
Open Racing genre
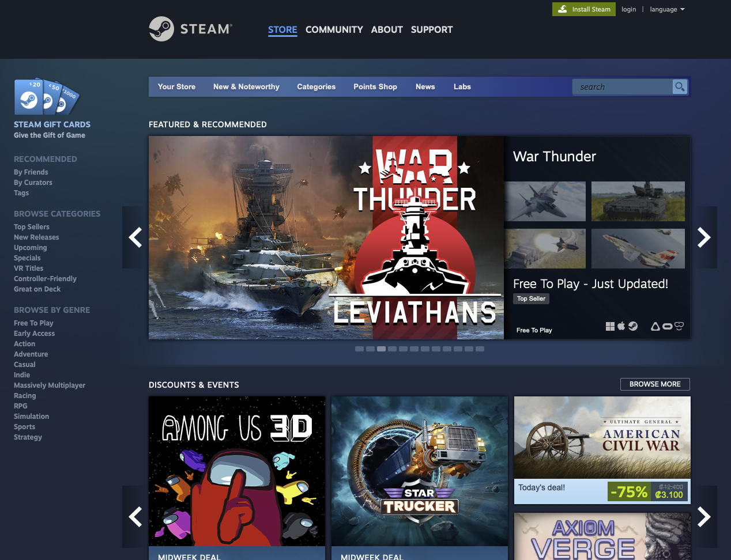(x=25, y=396)
